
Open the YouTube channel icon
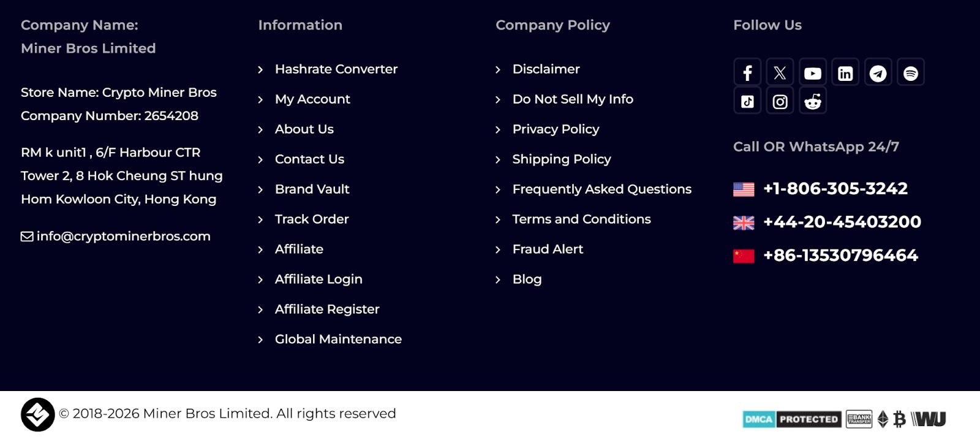(813, 73)
